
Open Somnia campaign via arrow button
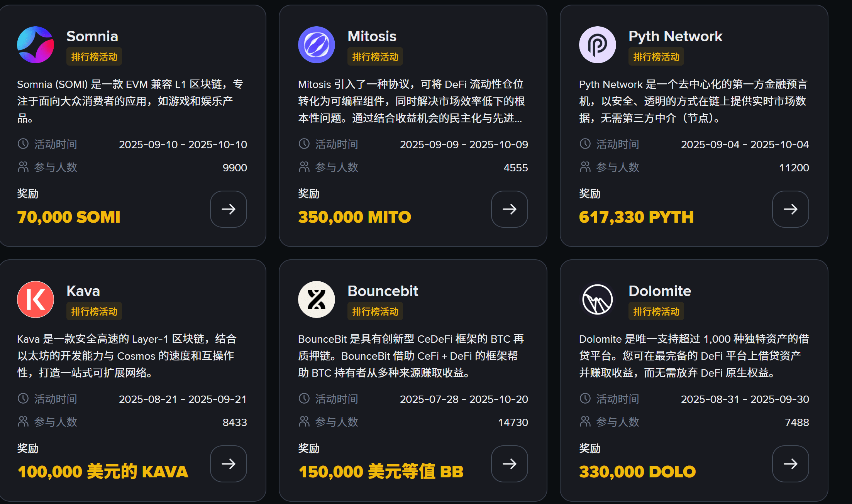point(229,209)
